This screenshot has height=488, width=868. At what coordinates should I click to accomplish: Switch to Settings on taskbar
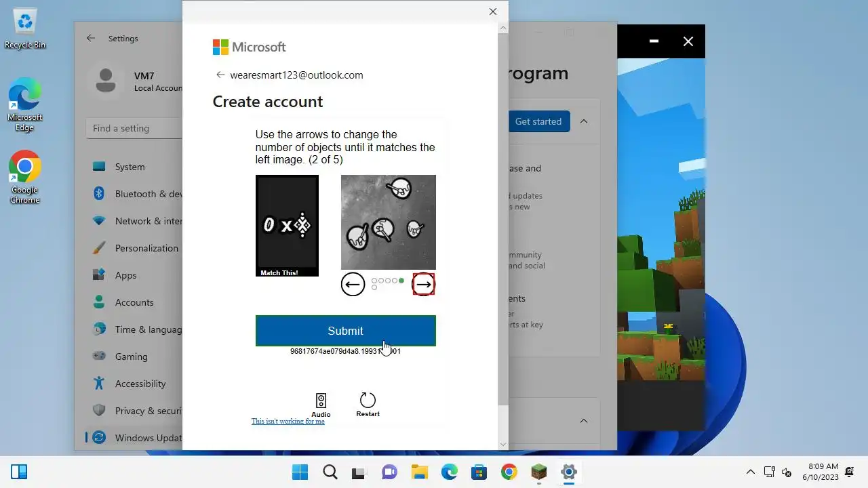[x=568, y=472]
